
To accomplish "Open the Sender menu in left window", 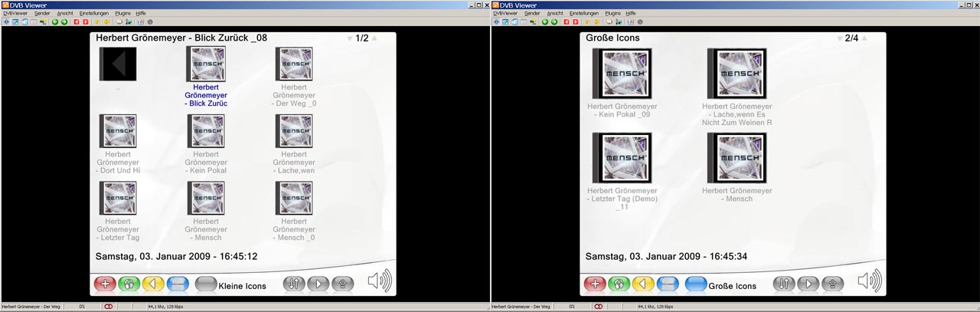I will pos(41,13).
